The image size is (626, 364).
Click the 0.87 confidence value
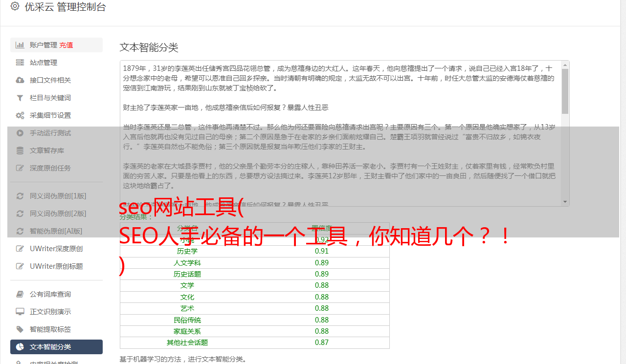tap(322, 343)
